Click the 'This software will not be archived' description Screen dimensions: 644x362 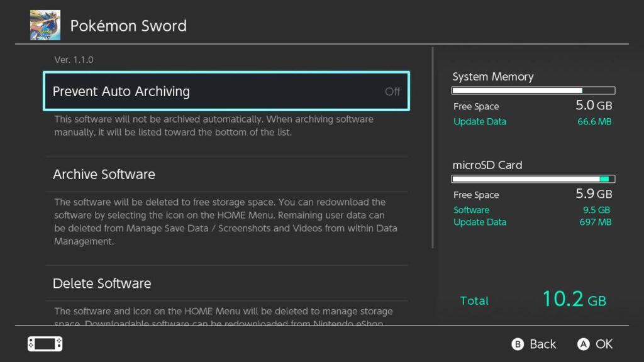point(214,126)
